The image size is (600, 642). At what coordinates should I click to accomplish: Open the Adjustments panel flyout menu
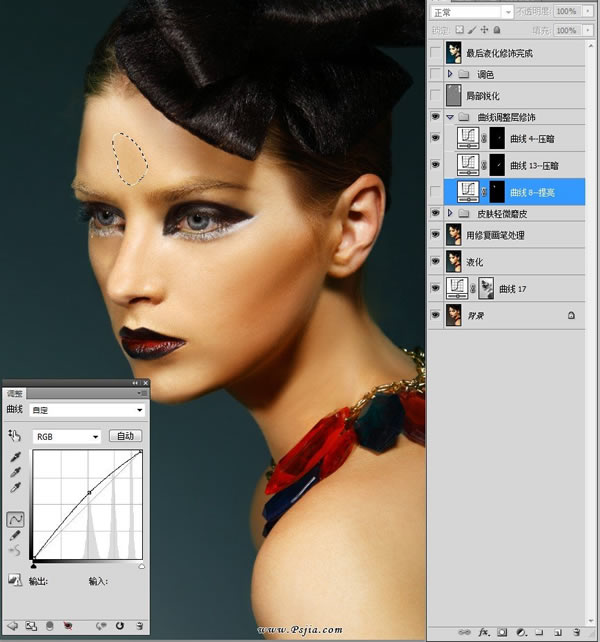pyautogui.click(x=142, y=393)
